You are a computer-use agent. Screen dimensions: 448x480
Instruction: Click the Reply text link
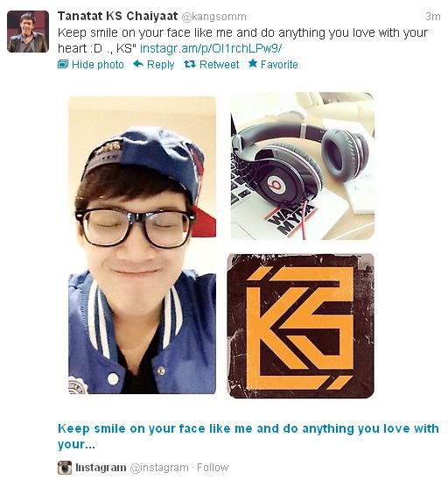pos(160,65)
